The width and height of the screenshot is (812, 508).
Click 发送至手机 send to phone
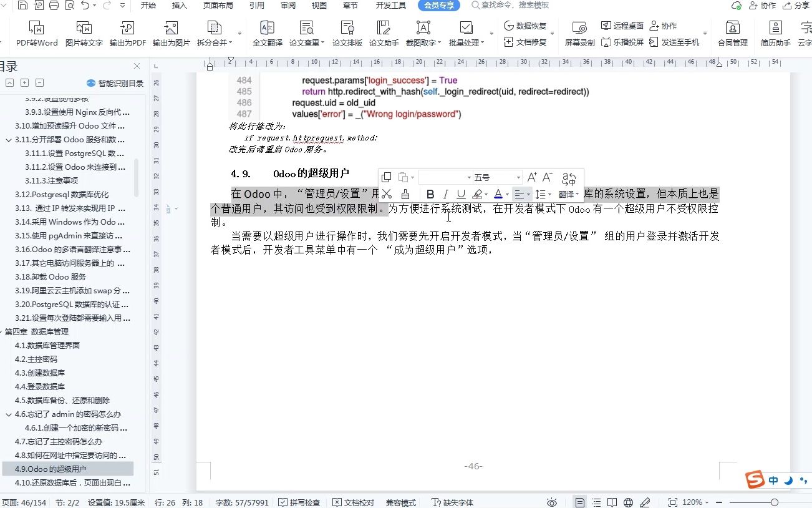(674, 42)
